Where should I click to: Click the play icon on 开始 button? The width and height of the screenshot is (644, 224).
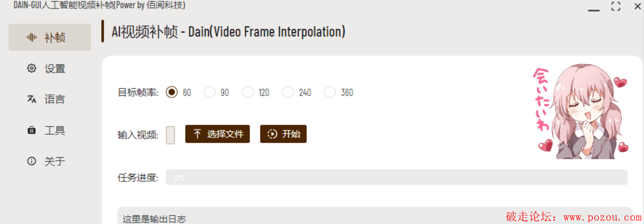tap(272, 134)
